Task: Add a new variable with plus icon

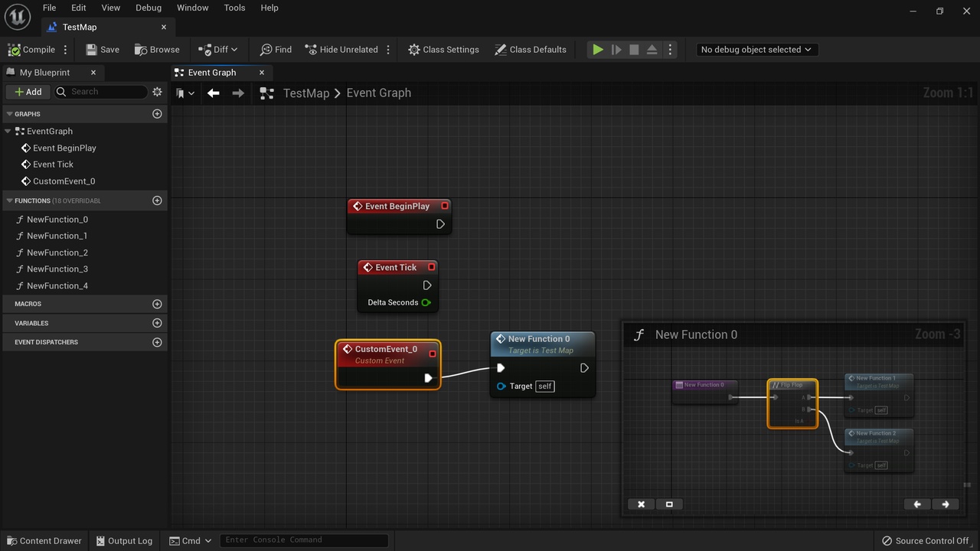Action: 157,323
